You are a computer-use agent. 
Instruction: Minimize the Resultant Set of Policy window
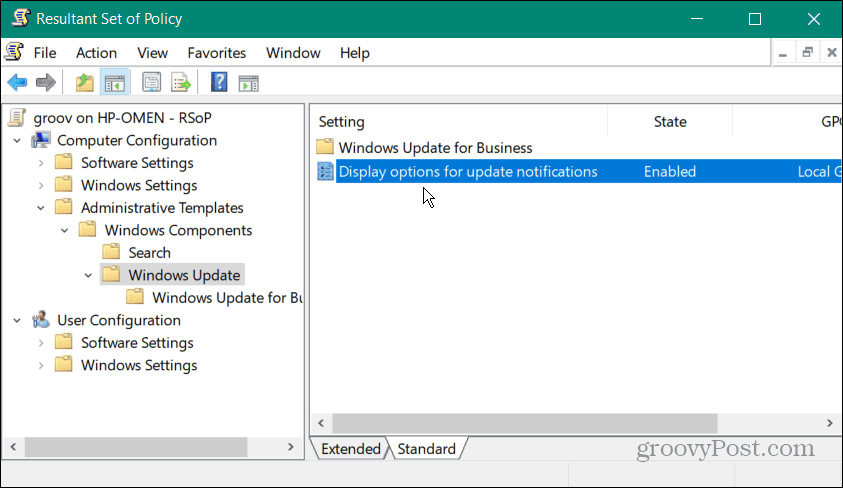click(x=697, y=19)
